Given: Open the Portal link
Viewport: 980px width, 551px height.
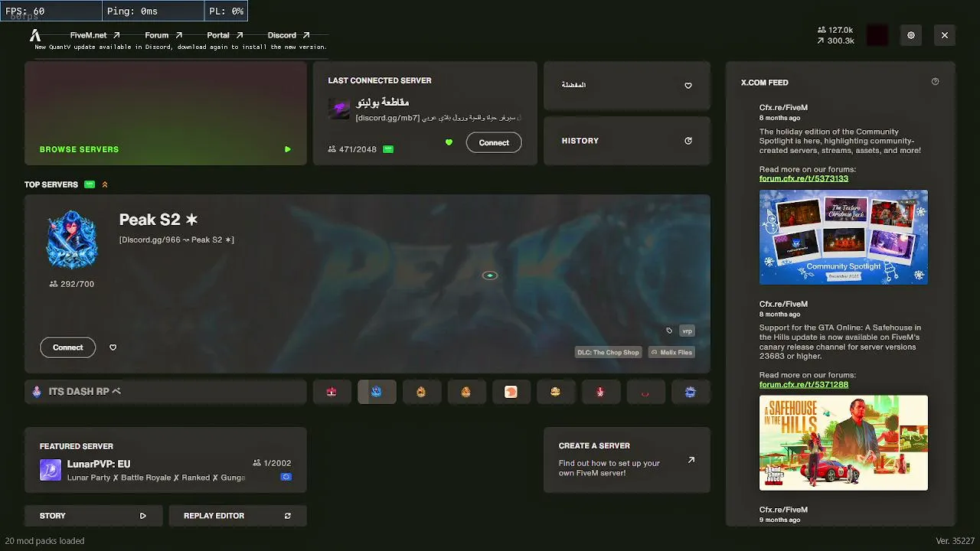Looking at the screenshot, I should pyautogui.click(x=224, y=35).
